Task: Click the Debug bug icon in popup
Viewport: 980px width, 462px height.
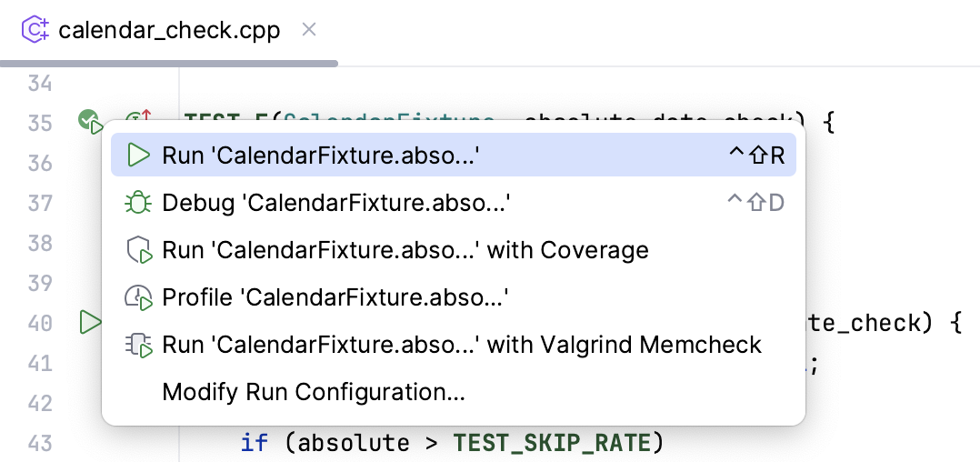Action: click(x=138, y=203)
